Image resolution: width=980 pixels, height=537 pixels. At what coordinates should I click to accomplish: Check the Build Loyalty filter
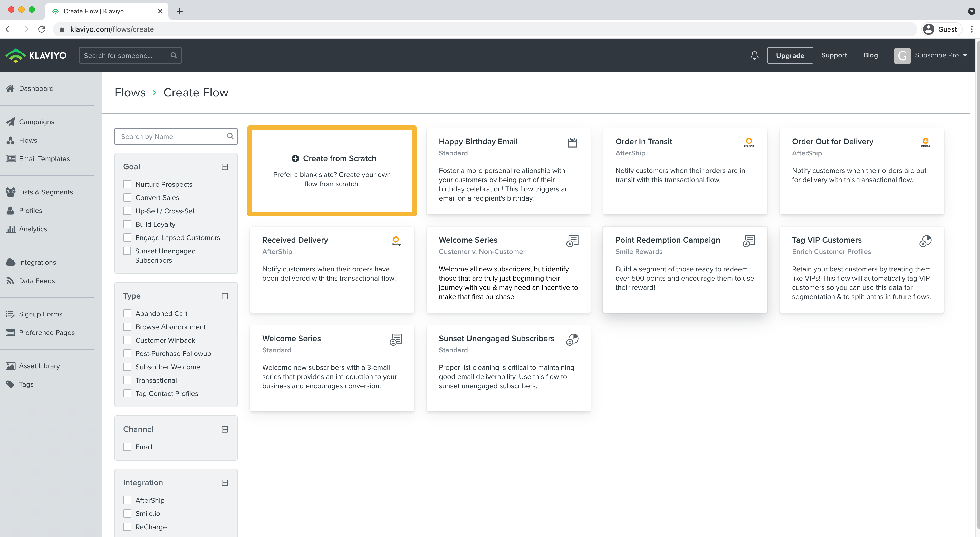(x=128, y=224)
